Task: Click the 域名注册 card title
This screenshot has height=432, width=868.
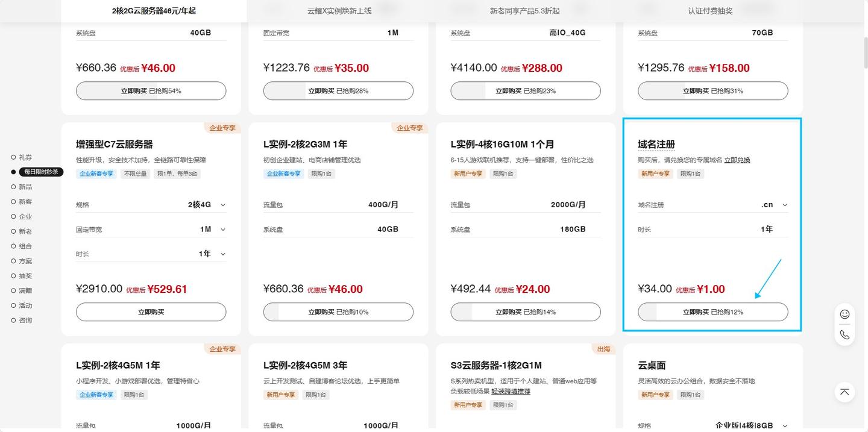Action: 656,145
